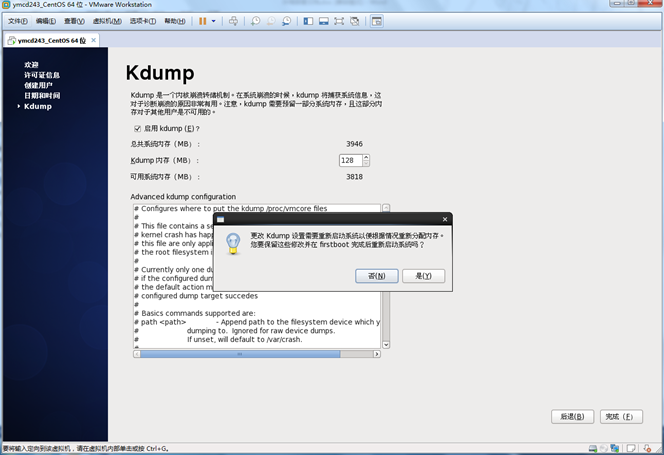Open the 选项卡(T) menu
664x455 pixels.
click(143, 21)
